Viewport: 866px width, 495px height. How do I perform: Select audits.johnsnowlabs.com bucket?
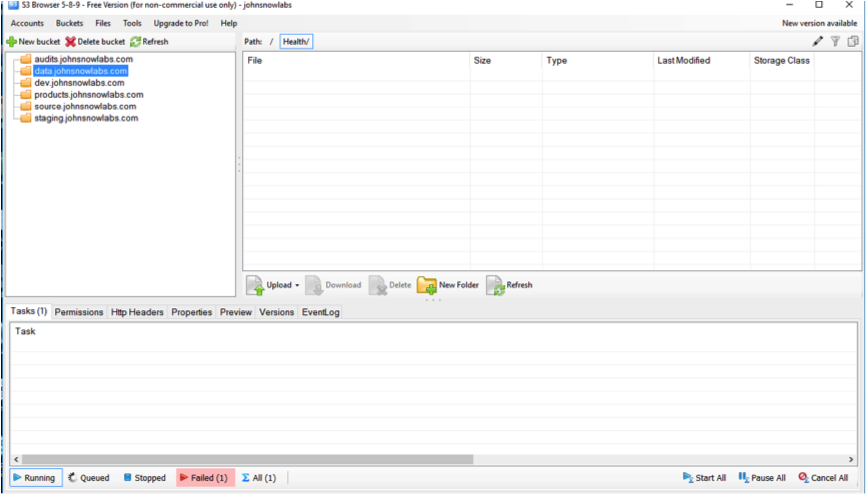pyautogui.click(x=83, y=59)
